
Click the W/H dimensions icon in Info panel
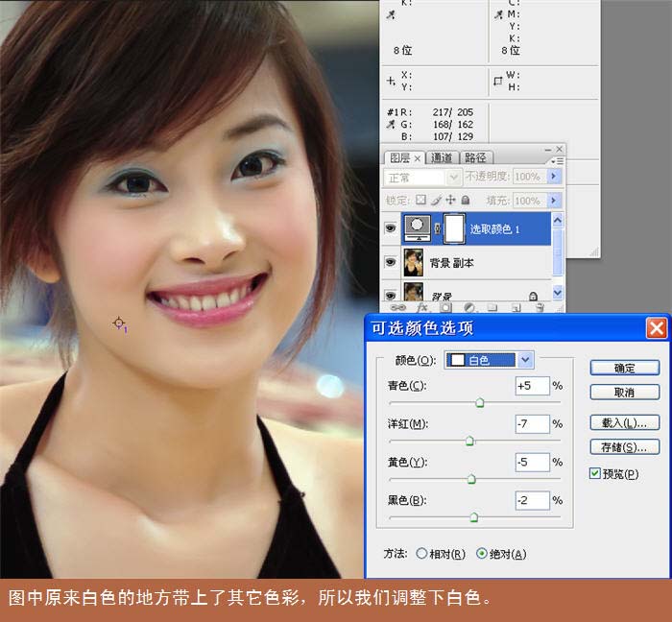point(497,81)
